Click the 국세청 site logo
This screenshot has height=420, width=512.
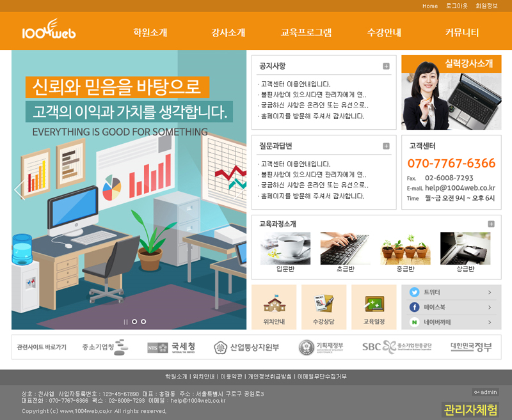(172, 347)
